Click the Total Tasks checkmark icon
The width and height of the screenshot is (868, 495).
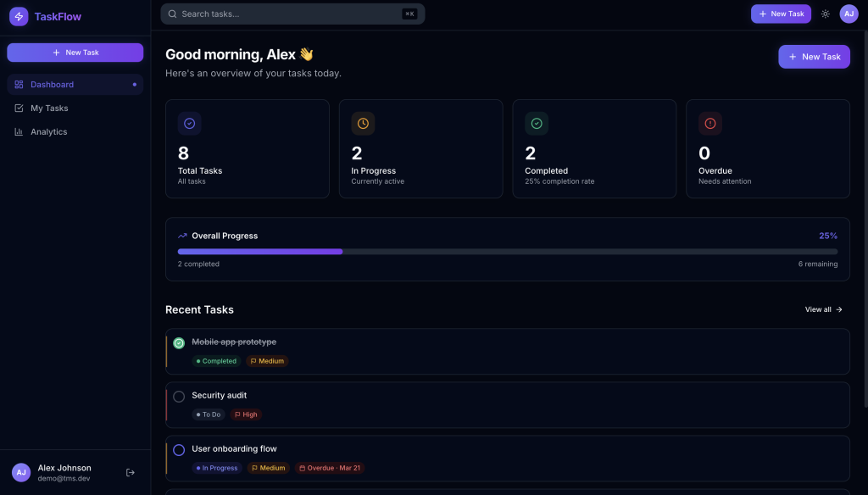[x=189, y=124]
